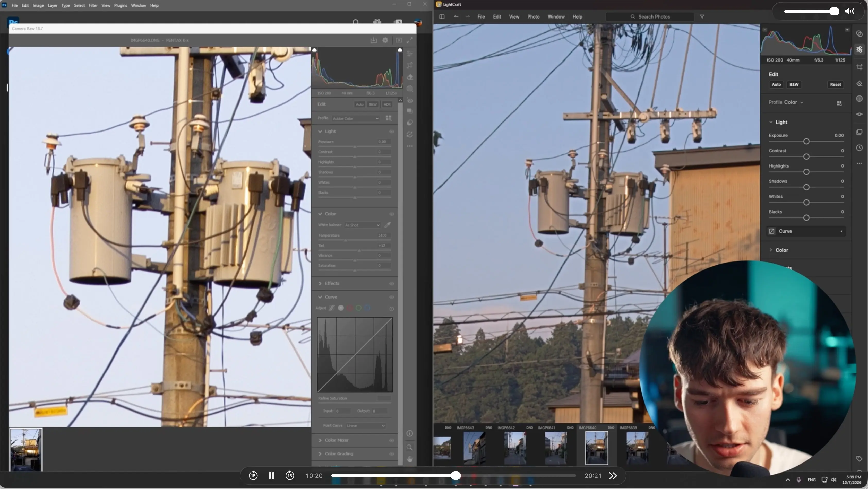Open the Plugins menu in Photoshop
This screenshot has height=489, width=868.
tap(121, 5)
